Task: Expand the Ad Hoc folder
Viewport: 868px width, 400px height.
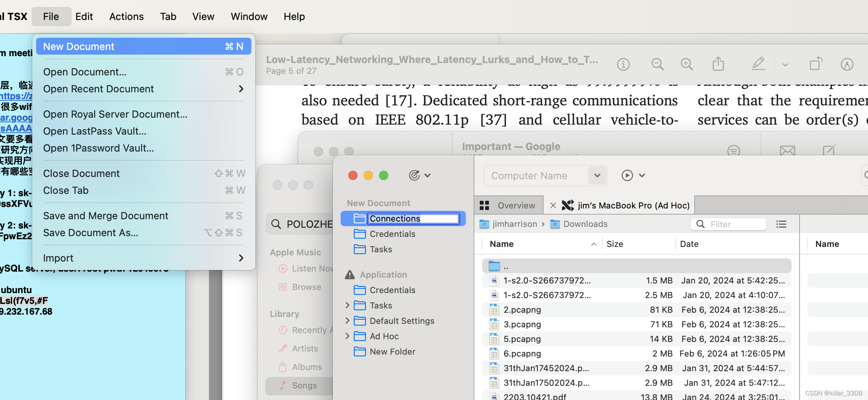Action: coord(347,336)
